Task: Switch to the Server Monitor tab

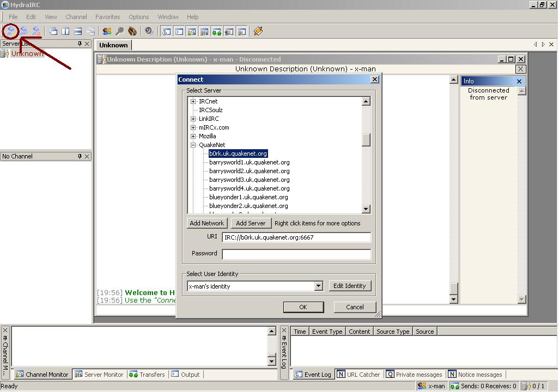Action: coord(100,375)
